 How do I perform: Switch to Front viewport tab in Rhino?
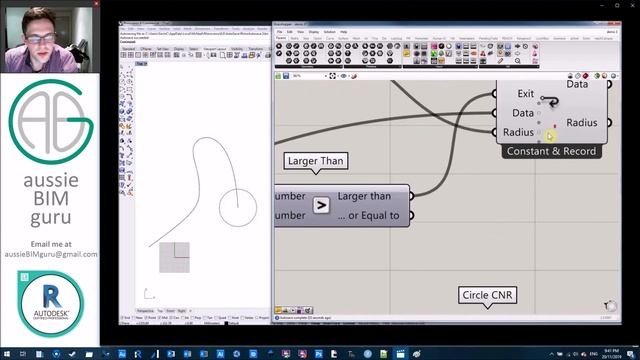171,311
